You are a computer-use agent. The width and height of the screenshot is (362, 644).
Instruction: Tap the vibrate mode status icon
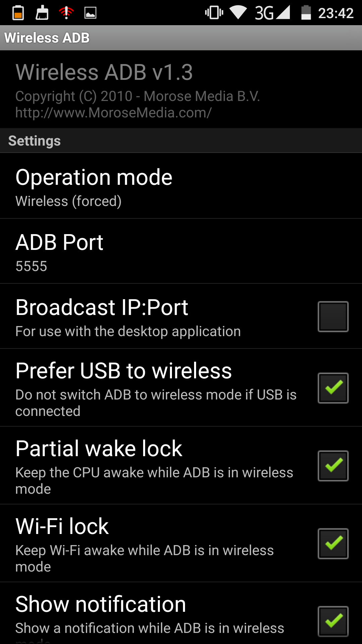coord(214,13)
